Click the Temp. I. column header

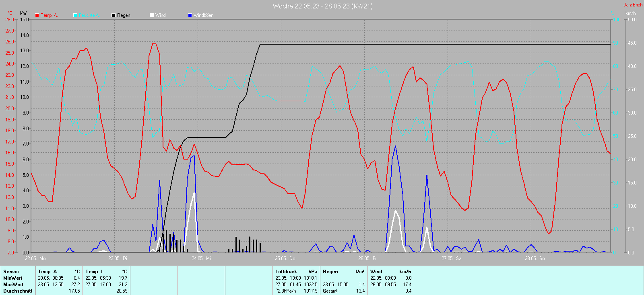pyautogui.click(x=95, y=272)
